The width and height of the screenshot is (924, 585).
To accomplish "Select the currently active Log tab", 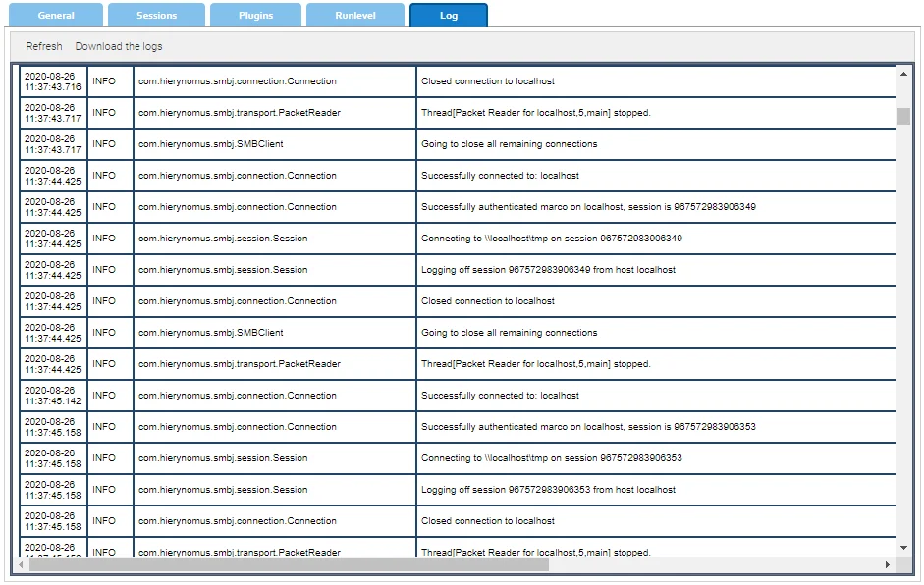I will click(449, 14).
